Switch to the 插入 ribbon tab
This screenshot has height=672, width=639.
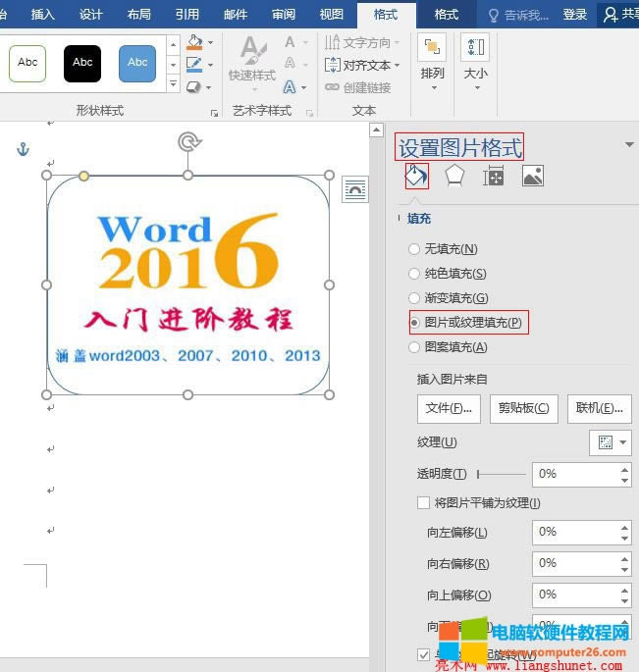pos(43,15)
